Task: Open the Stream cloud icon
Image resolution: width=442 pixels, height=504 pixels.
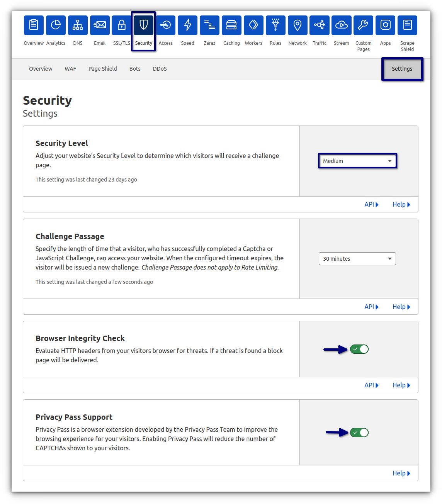Action: tap(341, 25)
